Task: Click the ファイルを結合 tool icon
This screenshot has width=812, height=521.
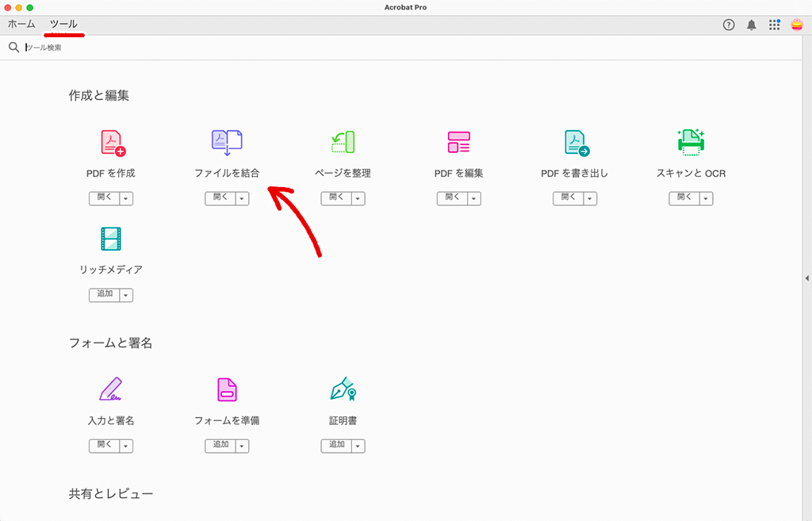Action: [227, 143]
